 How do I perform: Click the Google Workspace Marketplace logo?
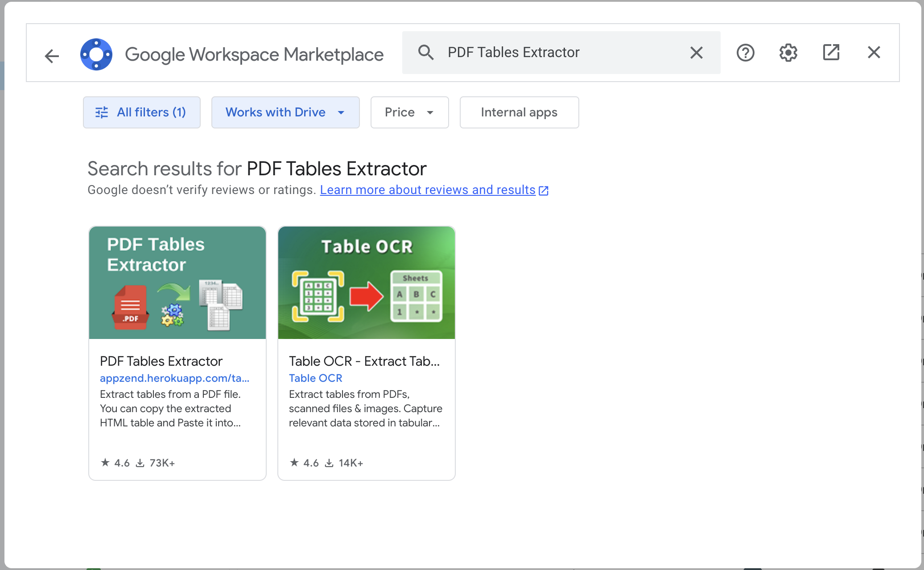click(x=96, y=54)
